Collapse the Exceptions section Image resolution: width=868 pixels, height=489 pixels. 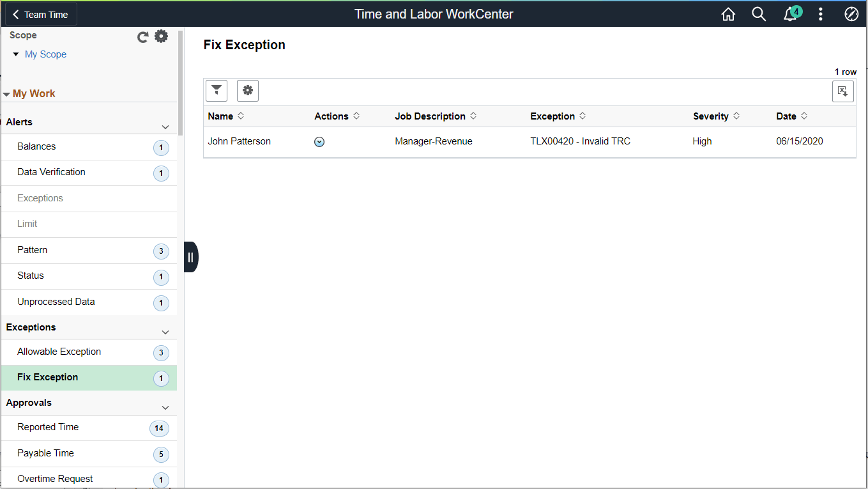click(165, 332)
